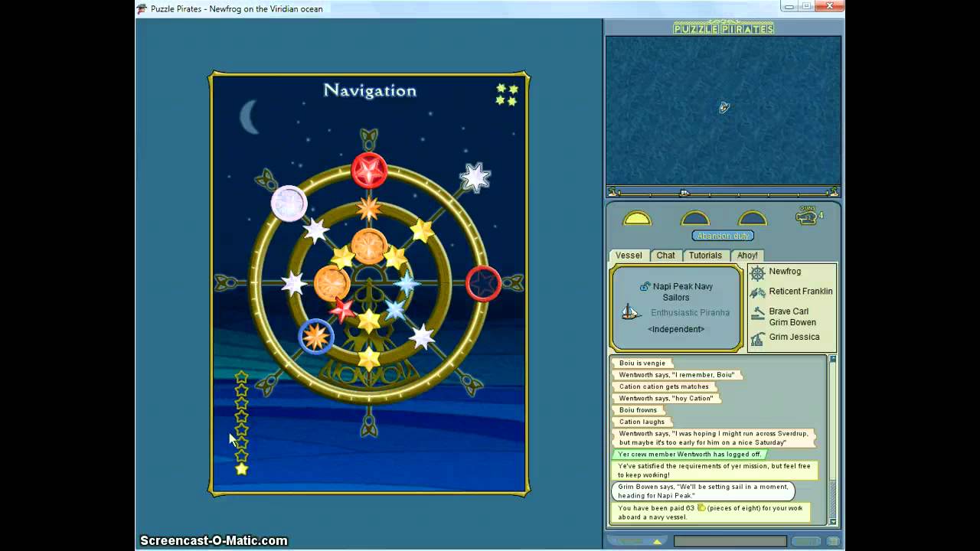Open the chat mode dropdown beside the input box
Viewport: 980px width, 551px height.
(637, 541)
